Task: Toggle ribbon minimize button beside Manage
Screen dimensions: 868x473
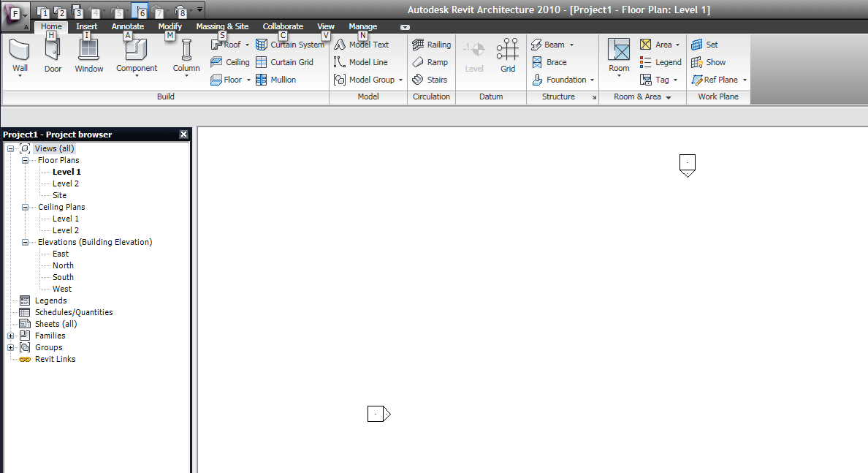Action: 406,27
